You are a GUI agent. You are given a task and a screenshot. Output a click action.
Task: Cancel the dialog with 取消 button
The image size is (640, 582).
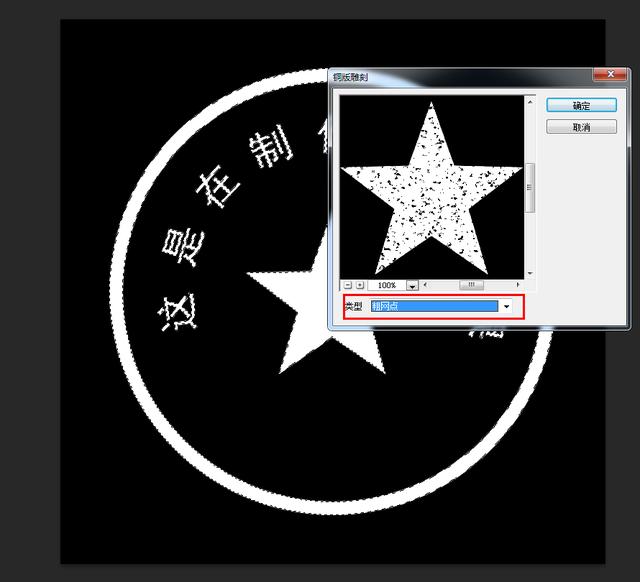point(581,127)
